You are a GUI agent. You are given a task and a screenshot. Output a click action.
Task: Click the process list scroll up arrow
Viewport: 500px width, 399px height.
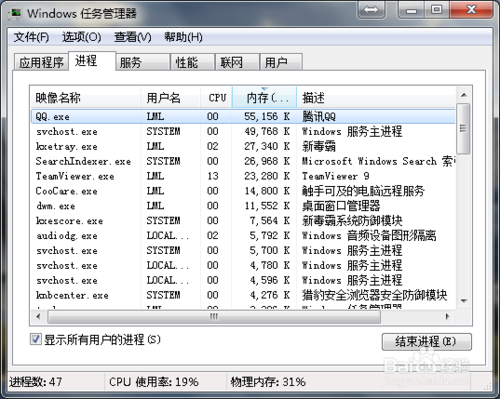tap(463, 95)
